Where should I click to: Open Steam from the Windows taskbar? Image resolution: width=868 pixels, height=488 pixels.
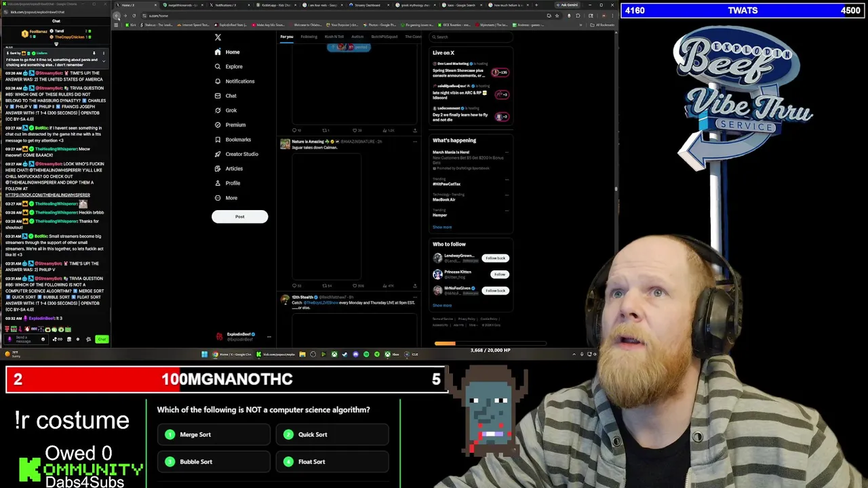(x=344, y=354)
